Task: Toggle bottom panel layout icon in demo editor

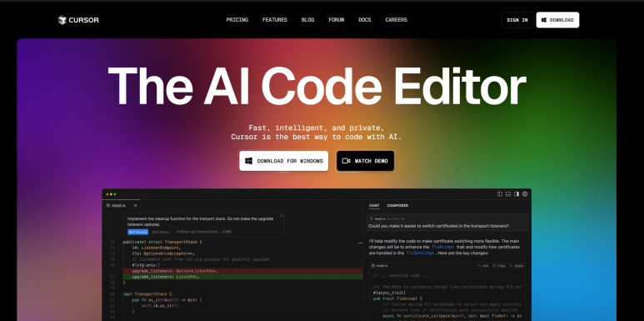Action: pyautogui.click(x=508, y=194)
